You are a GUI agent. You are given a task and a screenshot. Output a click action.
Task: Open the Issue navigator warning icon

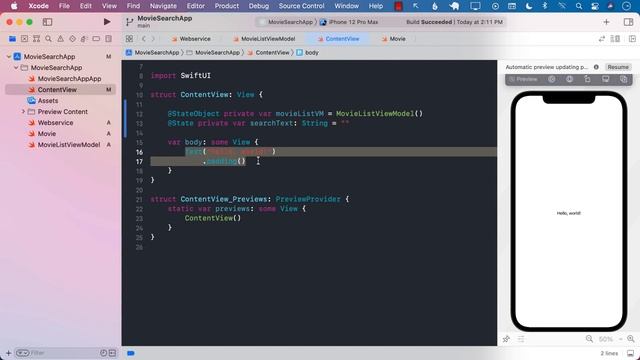click(60, 39)
